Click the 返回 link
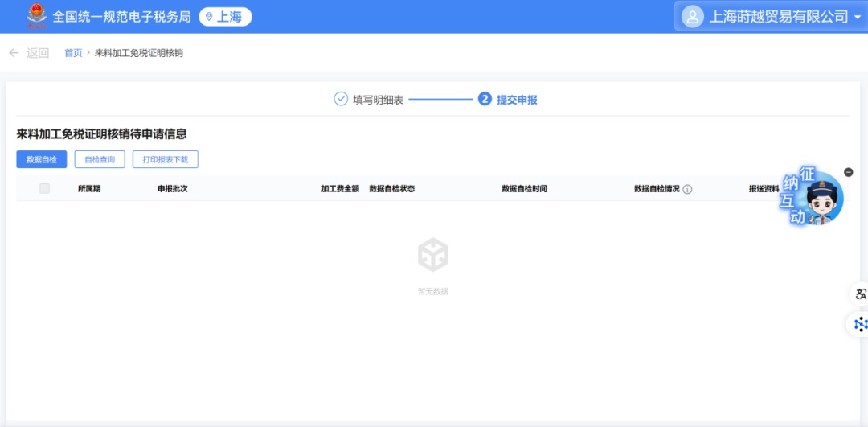Image resolution: width=868 pixels, height=427 pixels. [x=38, y=53]
